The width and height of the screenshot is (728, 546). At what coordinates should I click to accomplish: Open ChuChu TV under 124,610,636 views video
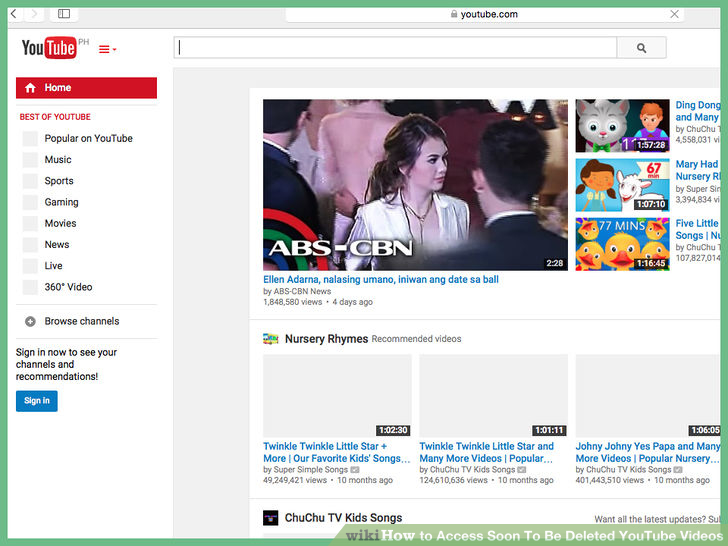point(472,469)
